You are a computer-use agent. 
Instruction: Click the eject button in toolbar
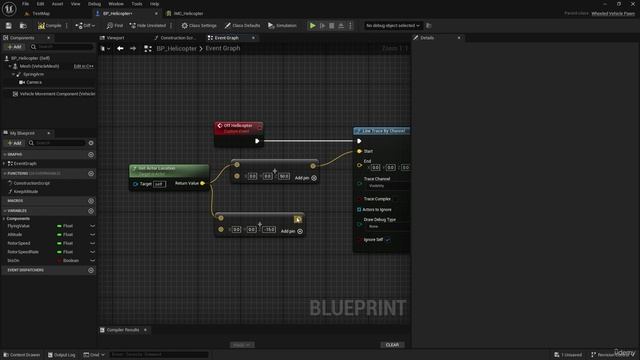[x=341, y=26]
